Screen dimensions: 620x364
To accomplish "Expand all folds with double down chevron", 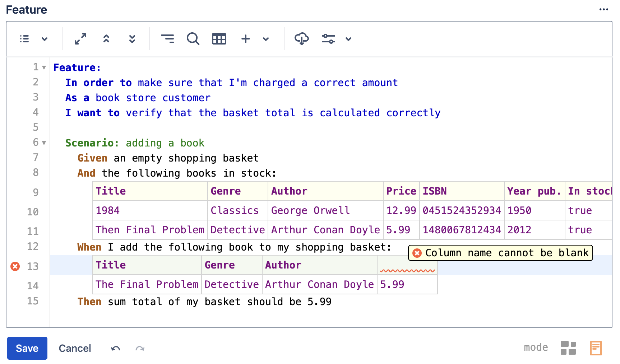I will [132, 39].
